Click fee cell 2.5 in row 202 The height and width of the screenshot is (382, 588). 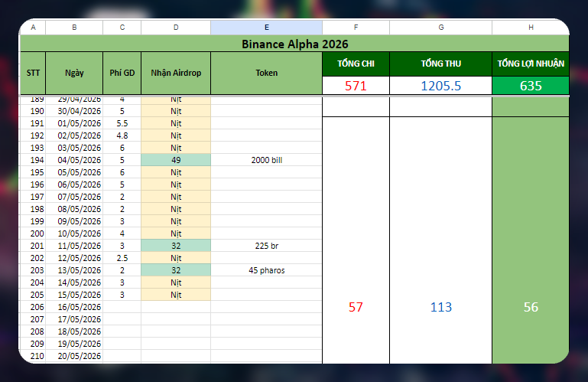[x=122, y=258]
